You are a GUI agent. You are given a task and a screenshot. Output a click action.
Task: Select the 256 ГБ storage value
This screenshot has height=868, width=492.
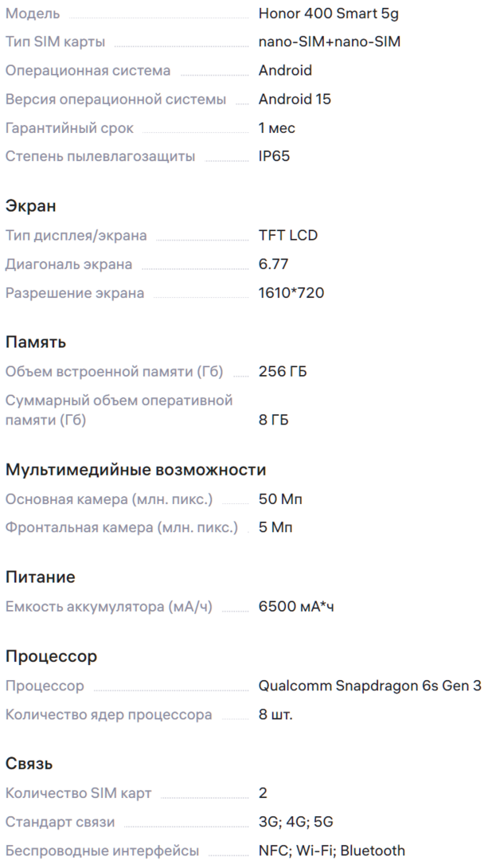pyautogui.click(x=283, y=372)
